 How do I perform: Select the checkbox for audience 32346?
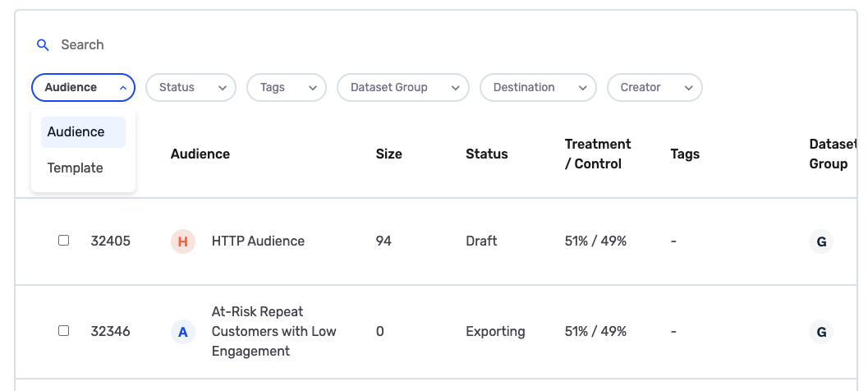tap(64, 331)
